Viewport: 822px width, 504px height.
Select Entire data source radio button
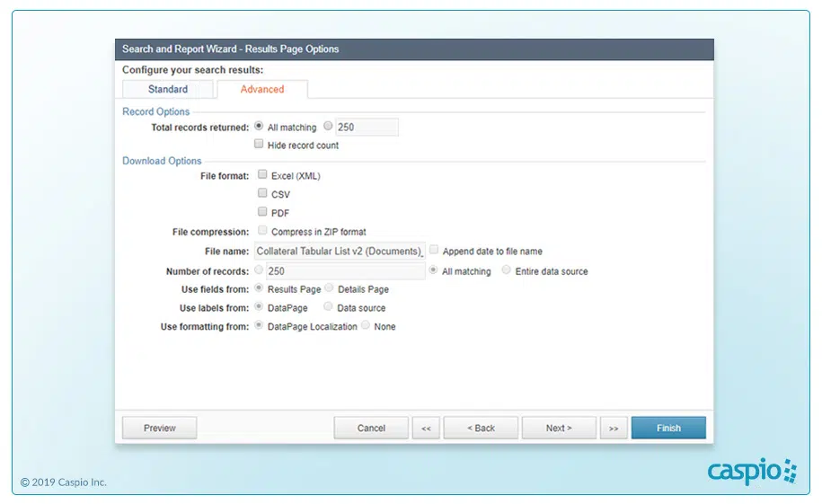click(507, 270)
